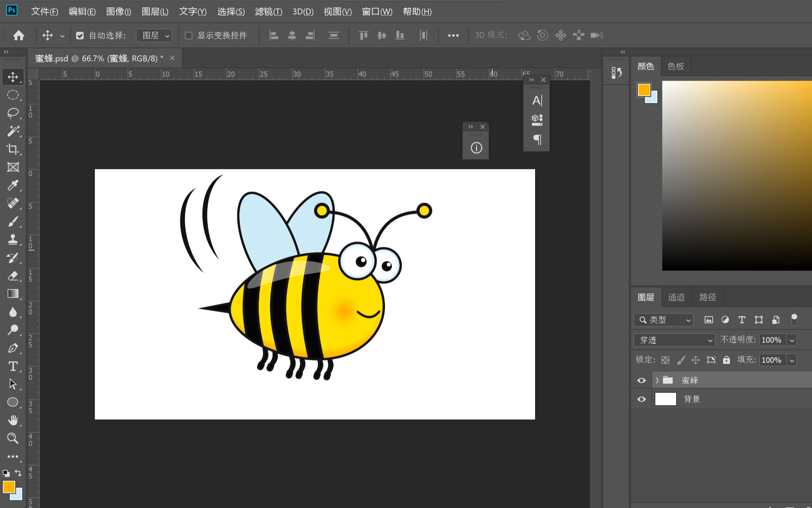Reset default foreground and background colors
This screenshot has height=508, width=812.
6,473
